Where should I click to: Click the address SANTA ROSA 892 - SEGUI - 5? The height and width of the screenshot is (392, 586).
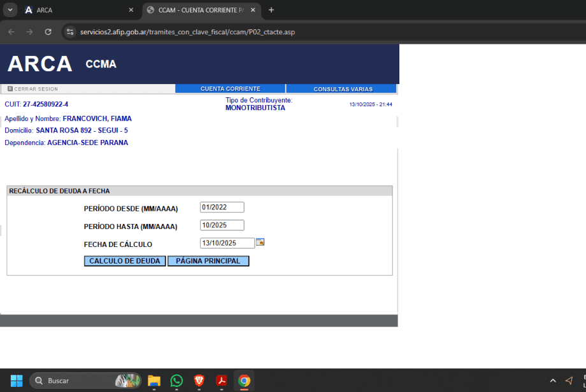pyautogui.click(x=82, y=130)
